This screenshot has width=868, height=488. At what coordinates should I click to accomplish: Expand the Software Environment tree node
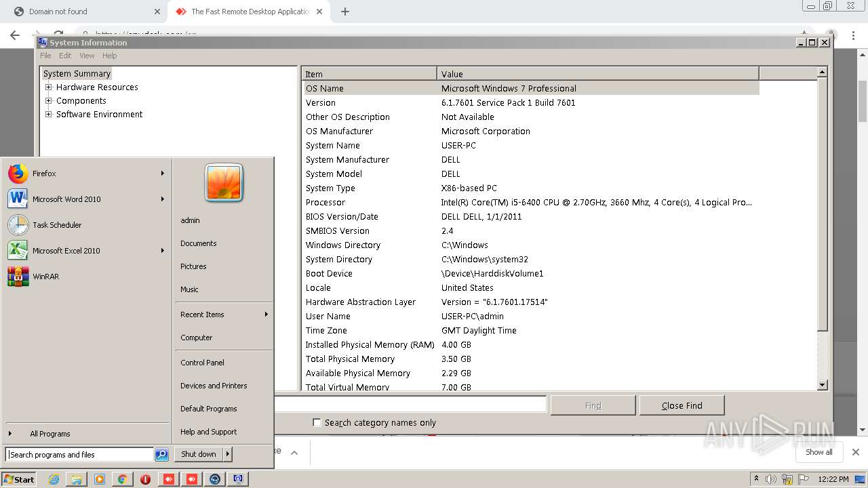tap(48, 115)
